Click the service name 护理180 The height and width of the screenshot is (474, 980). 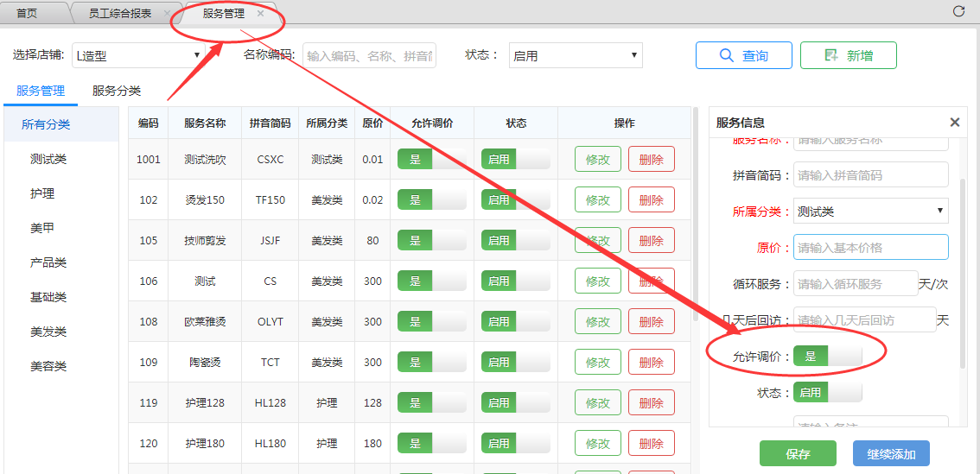[204, 444]
